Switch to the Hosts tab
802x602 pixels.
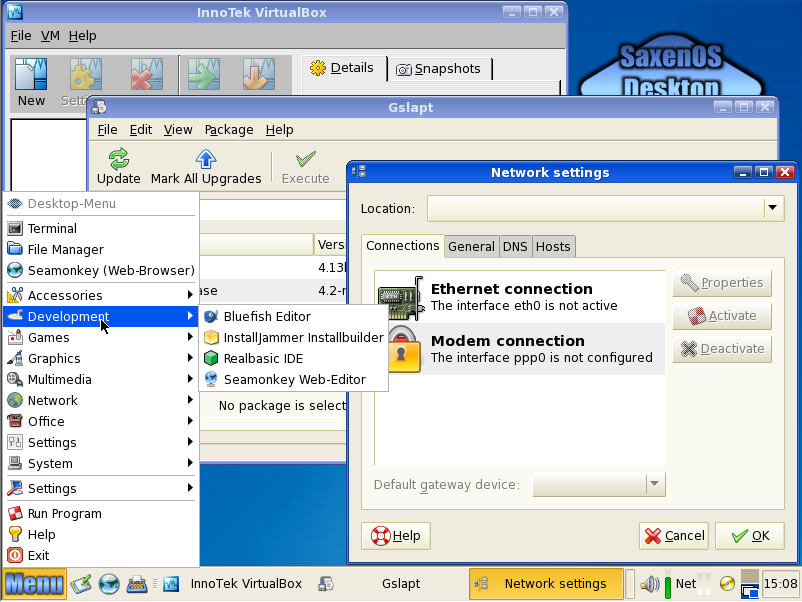click(x=553, y=247)
